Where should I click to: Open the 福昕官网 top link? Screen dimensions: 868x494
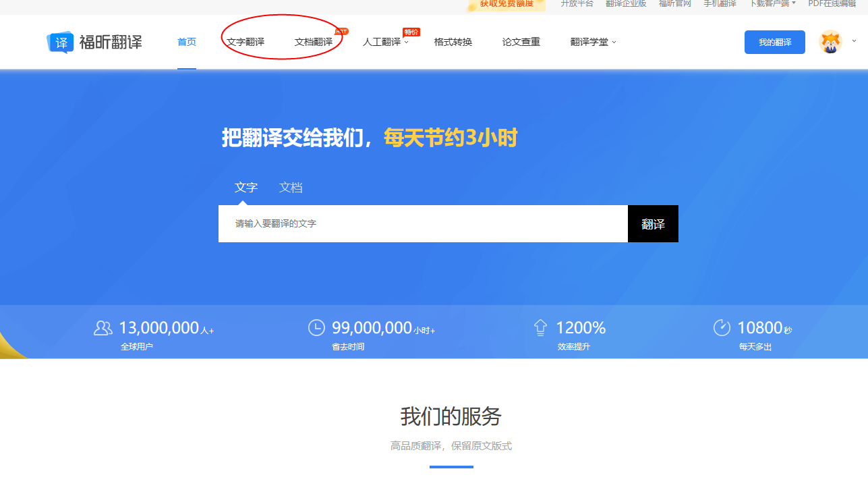(x=675, y=3)
